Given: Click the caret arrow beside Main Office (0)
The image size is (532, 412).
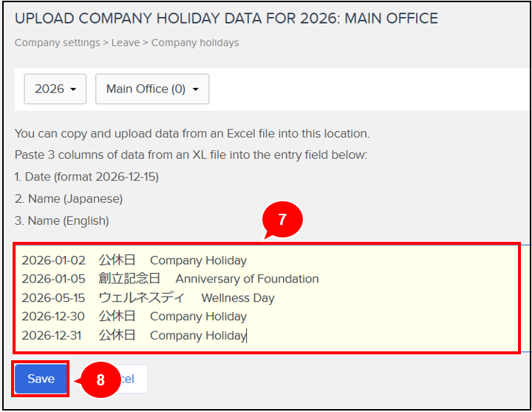Looking at the screenshot, I should [x=195, y=90].
